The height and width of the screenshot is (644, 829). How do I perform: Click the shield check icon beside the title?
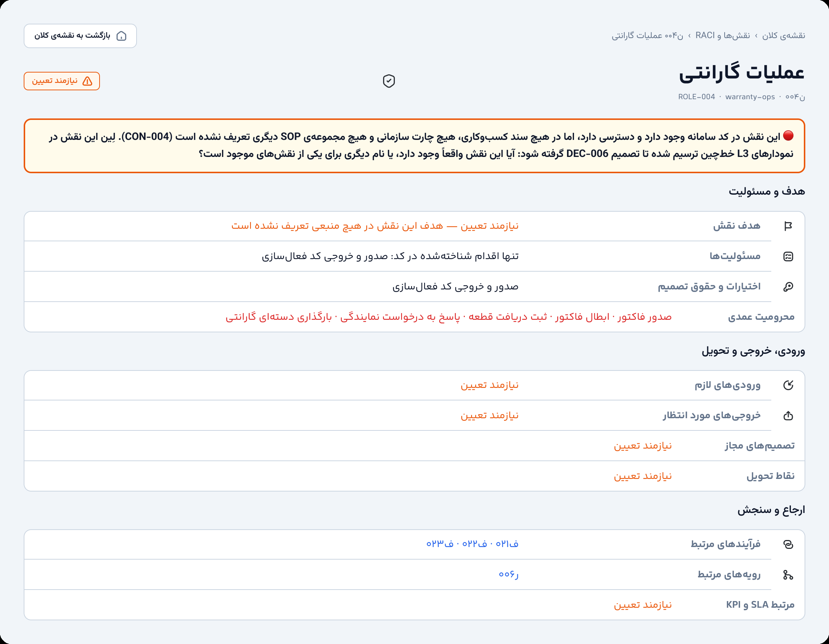click(x=389, y=81)
